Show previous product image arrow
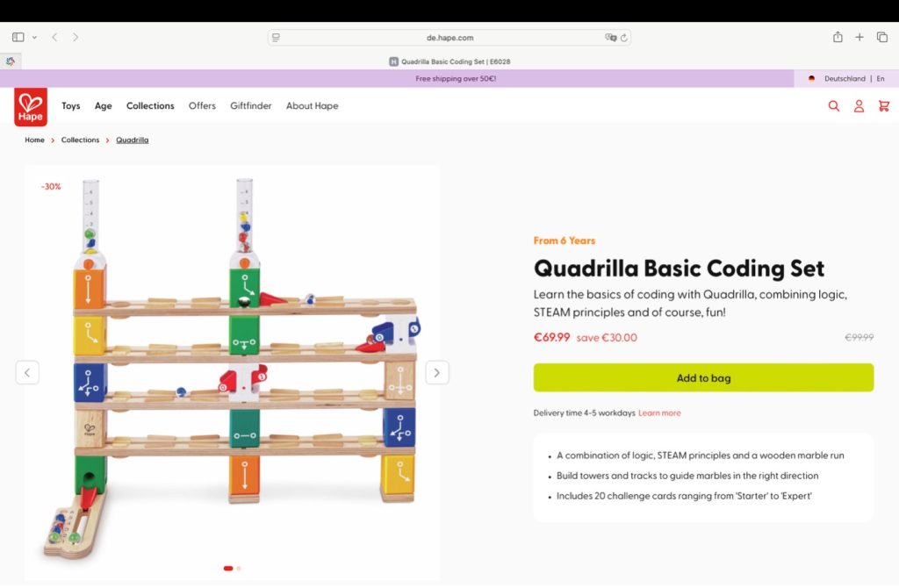This screenshot has height=588, width=899. tap(27, 372)
